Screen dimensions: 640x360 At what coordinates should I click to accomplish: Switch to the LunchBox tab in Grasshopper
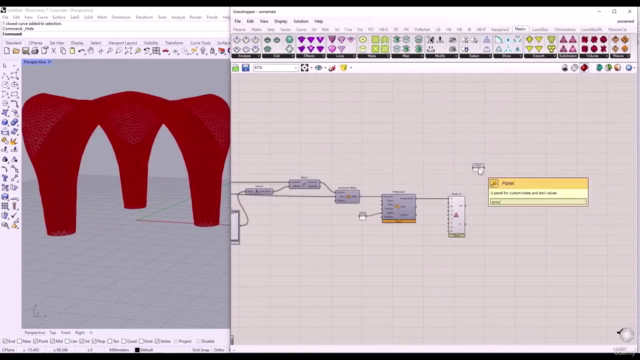coord(540,30)
